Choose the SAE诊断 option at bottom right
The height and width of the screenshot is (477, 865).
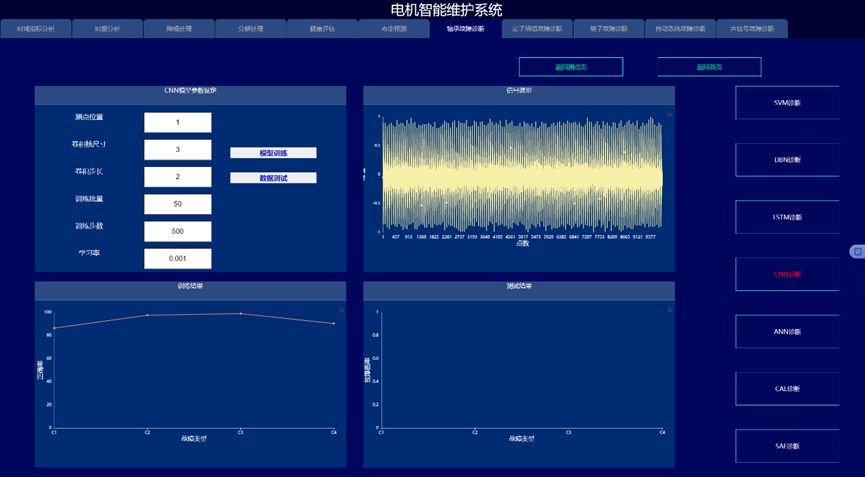[787, 446]
